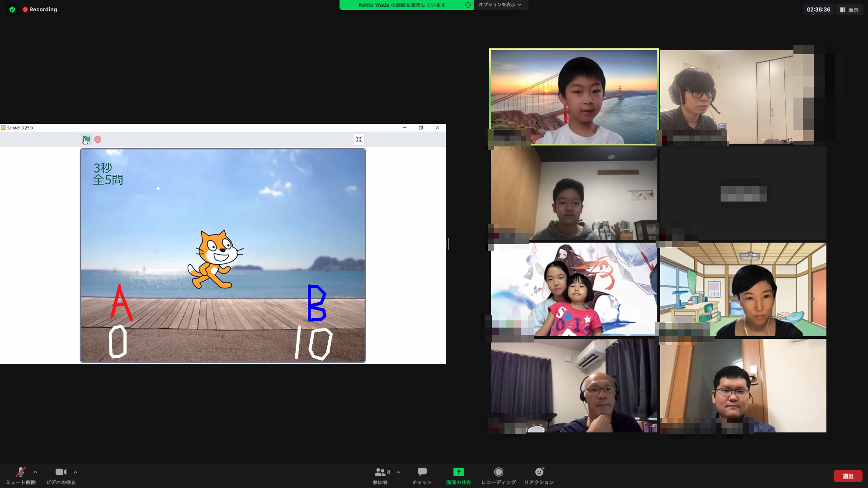Image resolution: width=868 pixels, height=488 pixels.
Task: Select the video tile of boy with bridge background
Action: coord(574,97)
